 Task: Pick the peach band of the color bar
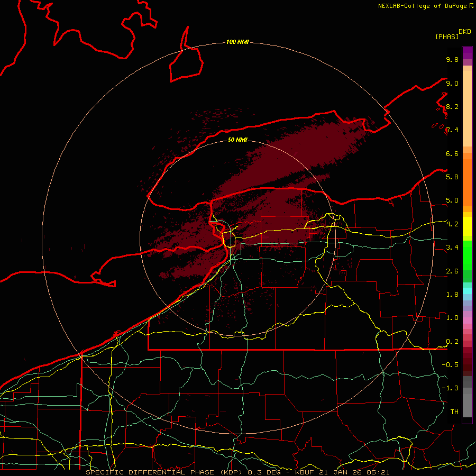[467, 108]
